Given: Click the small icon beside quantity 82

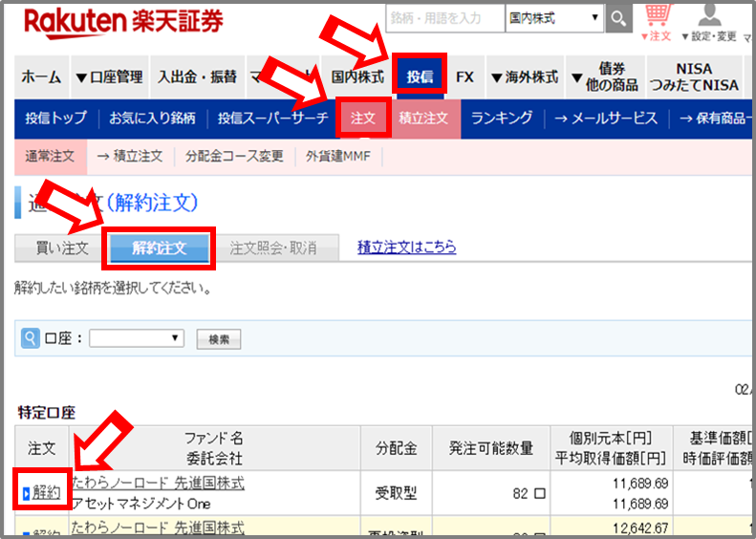Looking at the screenshot, I should click(540, 493).
